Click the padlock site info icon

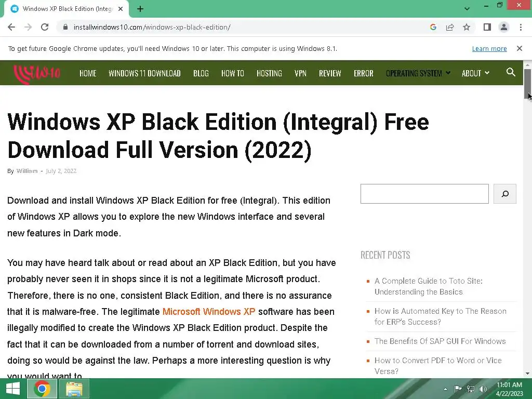[66, 27]
